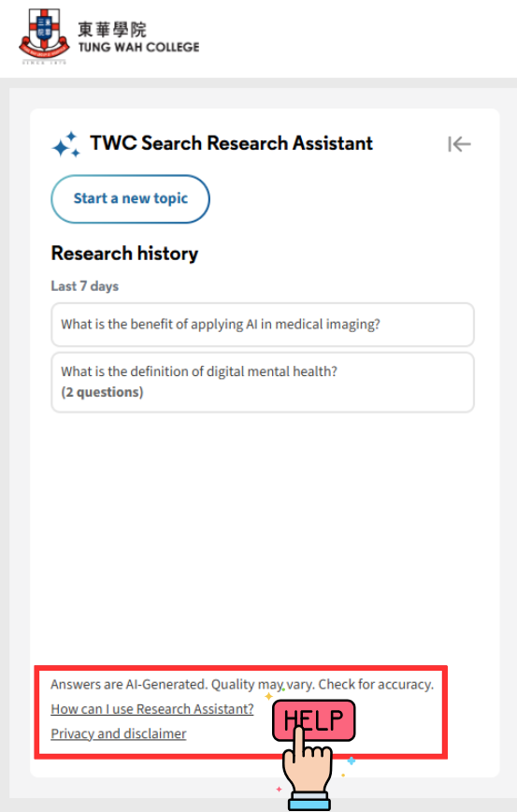
Task: Click the Tung Wah College crest logo
Action: (44, 36)
